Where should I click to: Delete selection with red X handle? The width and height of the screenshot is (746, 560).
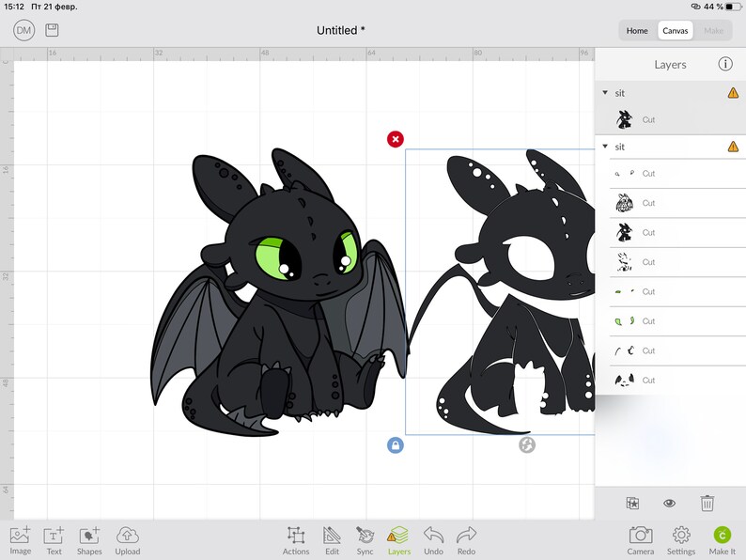tap(396, 139)
